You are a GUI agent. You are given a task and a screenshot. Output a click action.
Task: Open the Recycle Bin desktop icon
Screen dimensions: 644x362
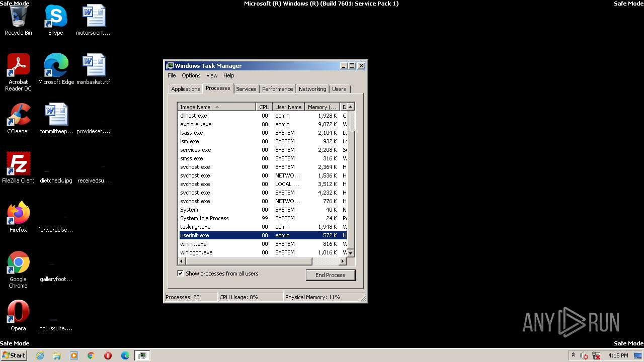[x=18, y=20]
